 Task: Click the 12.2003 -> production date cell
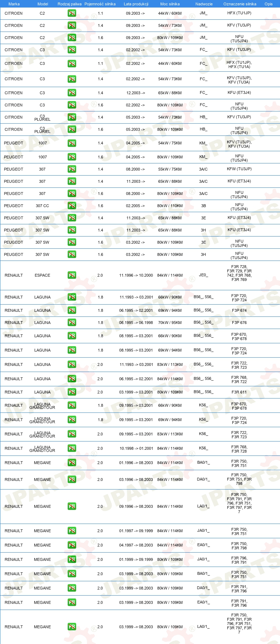[135, 93]
